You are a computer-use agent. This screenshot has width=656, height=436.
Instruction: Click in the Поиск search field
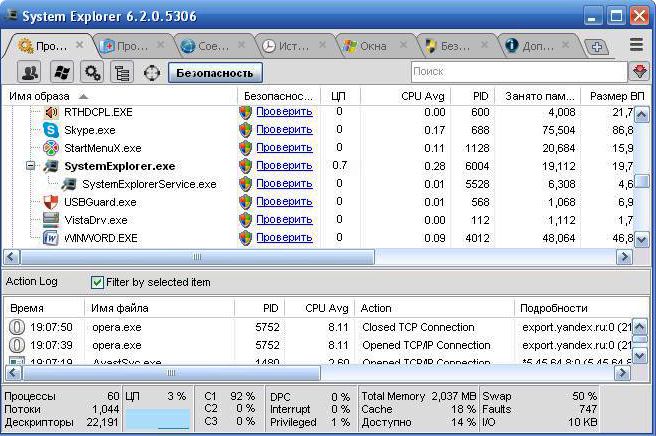[x=518, y=72]
